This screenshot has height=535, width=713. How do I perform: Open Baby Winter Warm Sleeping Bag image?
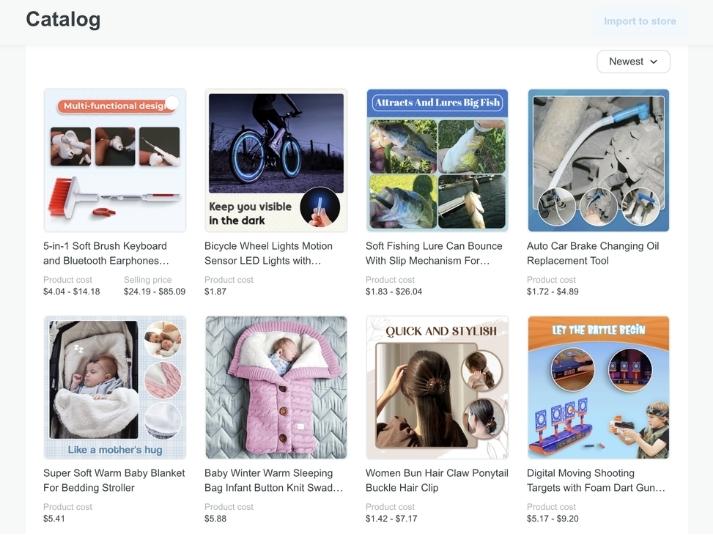(x=276, y=388)
